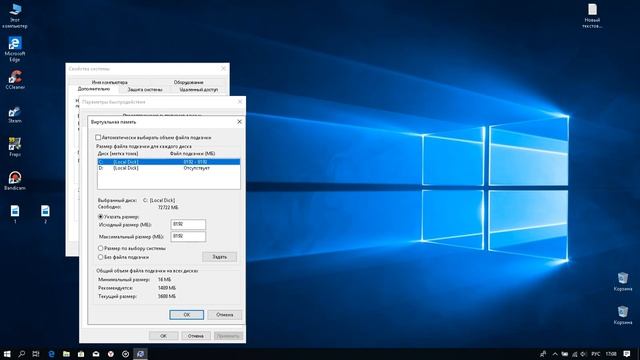Open the Дополнительно tab
This screenshot has width=640, height=360.
tap(94, 89)
